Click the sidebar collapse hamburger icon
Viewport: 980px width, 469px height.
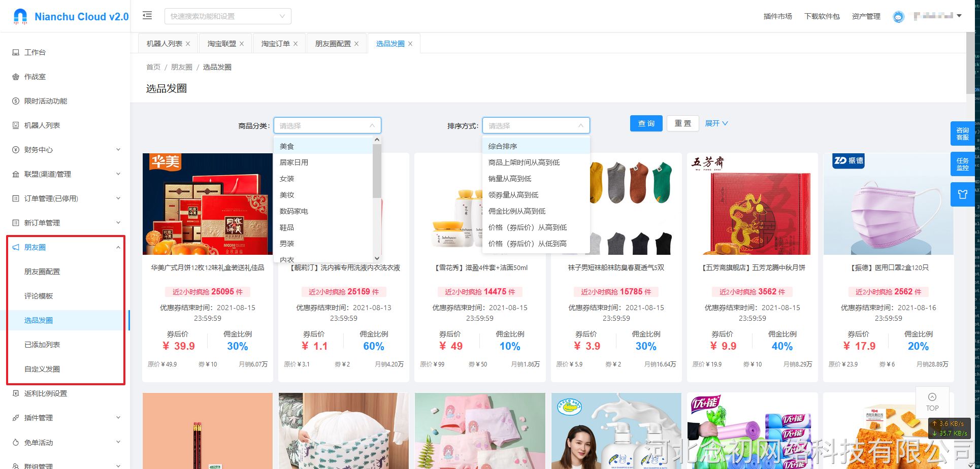click(147, 16)
